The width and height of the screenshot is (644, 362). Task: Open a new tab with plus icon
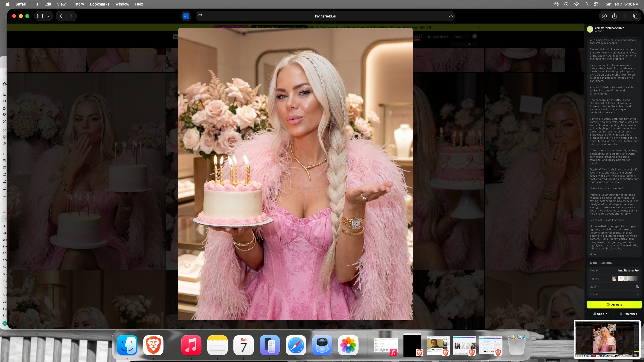pos(625,16)
